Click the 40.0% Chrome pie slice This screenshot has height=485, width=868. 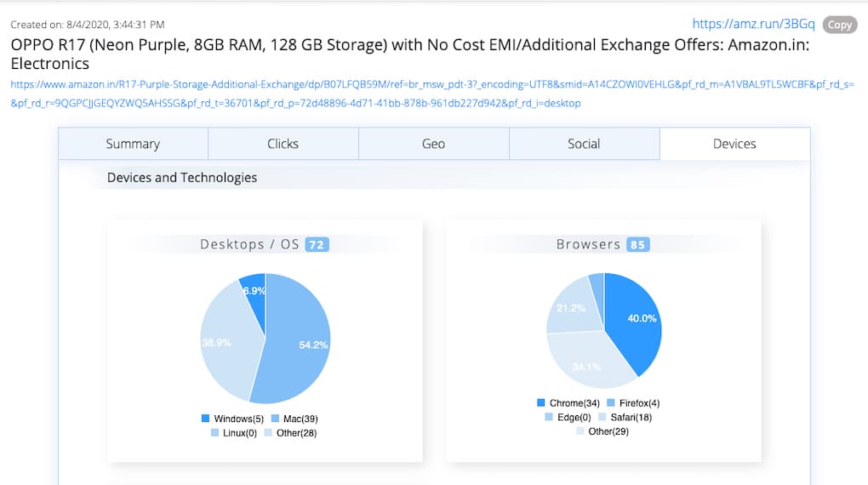(x=634, y=323)
